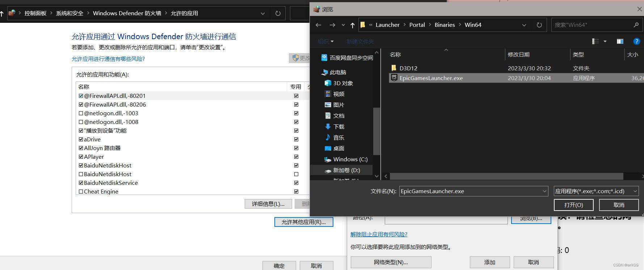This screenshot has height=270, width=644.
Task: Open link 允许应用进行通信有哪些风险?
Action: click(x=108, y=59)
